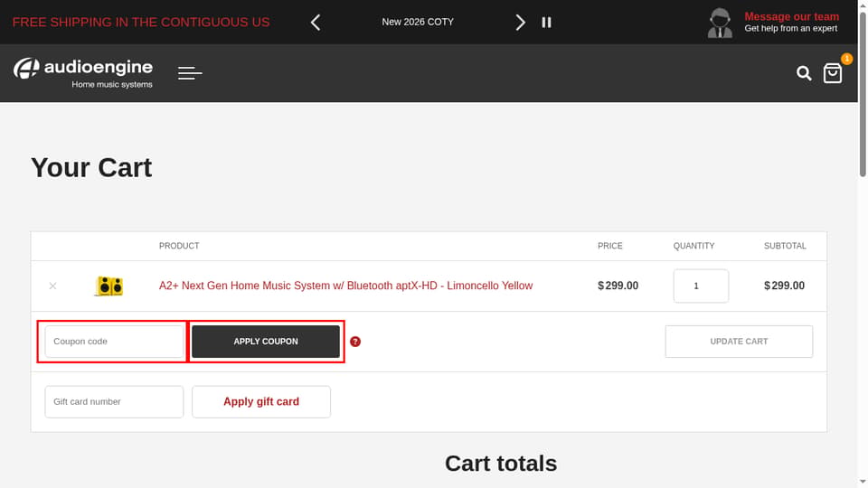Click the orange cart count badge
This screenshot has height=488, width=868.
[846, 59]
